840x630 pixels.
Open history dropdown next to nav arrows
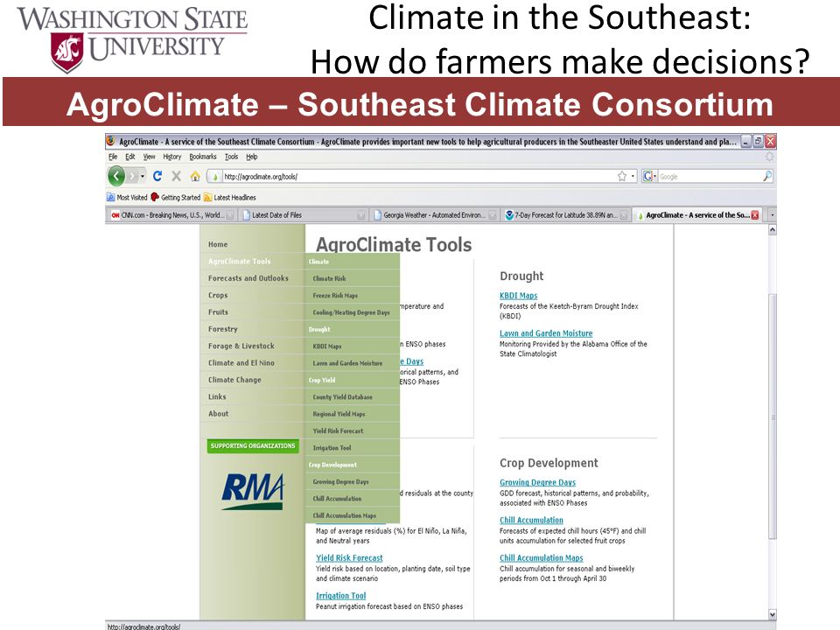coord(143,176)
